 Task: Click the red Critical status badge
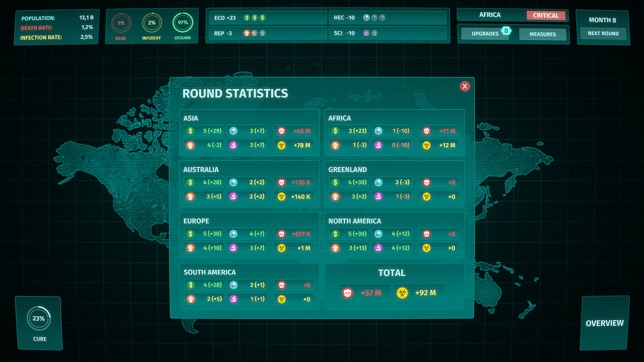(546, 15)
